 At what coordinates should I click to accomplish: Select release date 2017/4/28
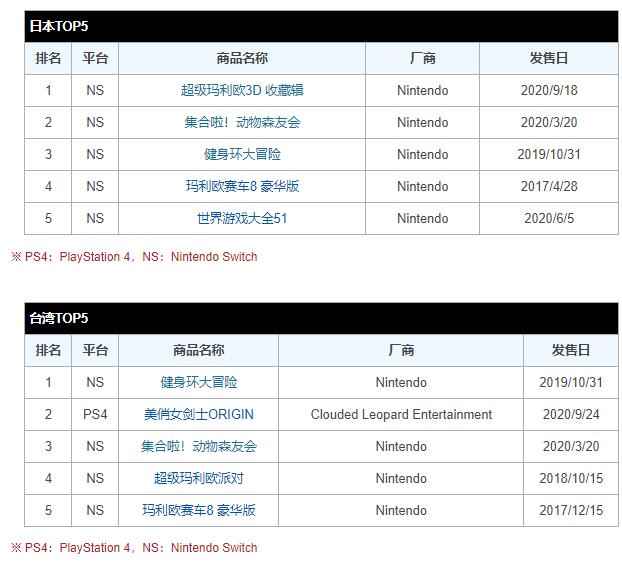[x=549, y=186]
